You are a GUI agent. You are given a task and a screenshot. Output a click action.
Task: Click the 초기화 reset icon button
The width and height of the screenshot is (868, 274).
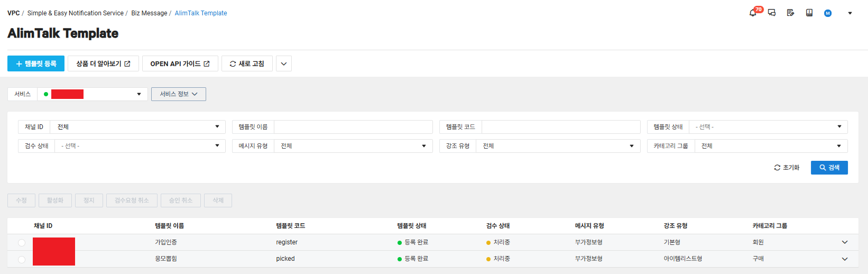tap(787, 168)
